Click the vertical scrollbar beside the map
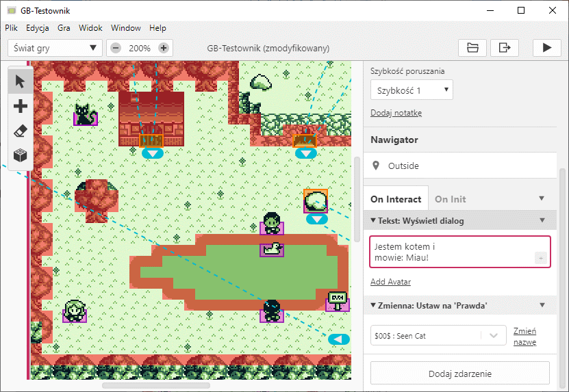 click(x=357, y=200)
